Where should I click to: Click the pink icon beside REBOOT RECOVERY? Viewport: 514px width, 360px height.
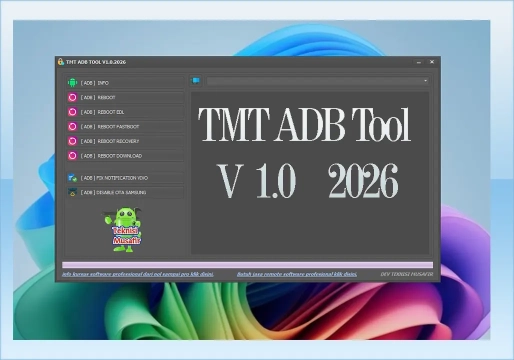(72, 141)
